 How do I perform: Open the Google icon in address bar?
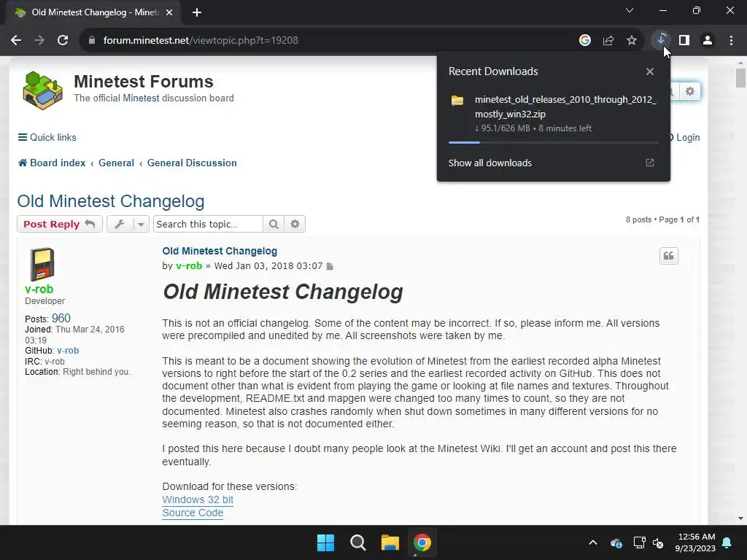pyautogui.click(x=584, y=41)
